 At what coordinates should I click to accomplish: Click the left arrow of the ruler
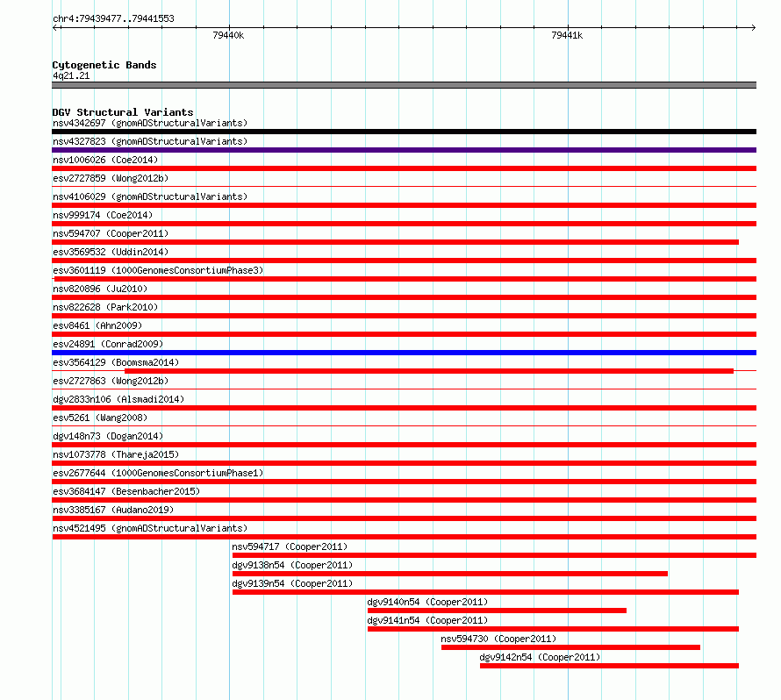click(54, 27)
